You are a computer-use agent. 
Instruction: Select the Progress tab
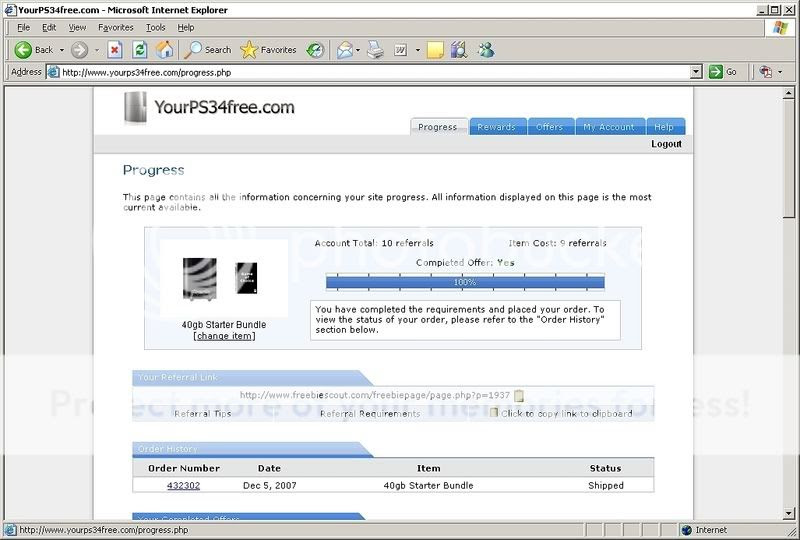coord(438,127)
